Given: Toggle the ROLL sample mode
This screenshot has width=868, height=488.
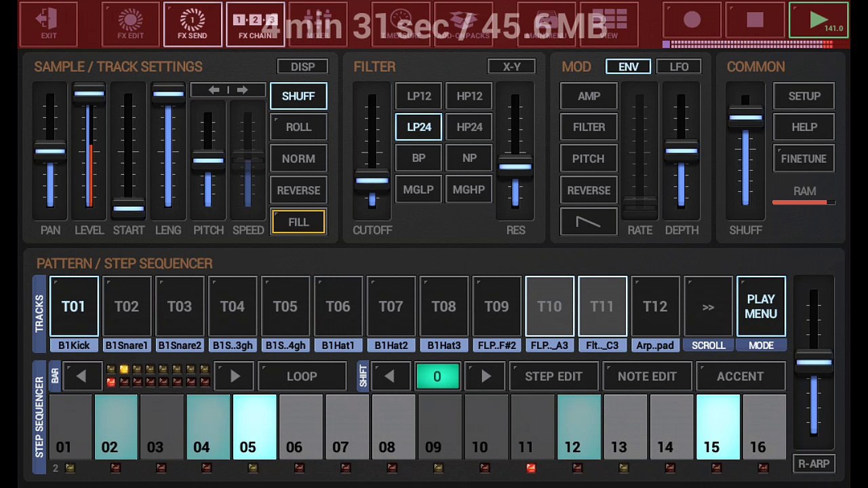Looking at the screenshot, I should point(298,127).
